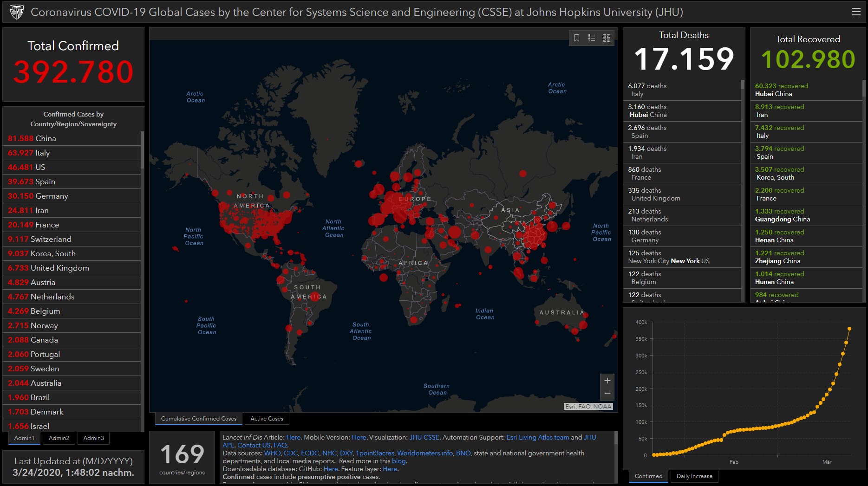The image size is (868, 486).
Task: Open the 1point3acres link
Action: 375,453
